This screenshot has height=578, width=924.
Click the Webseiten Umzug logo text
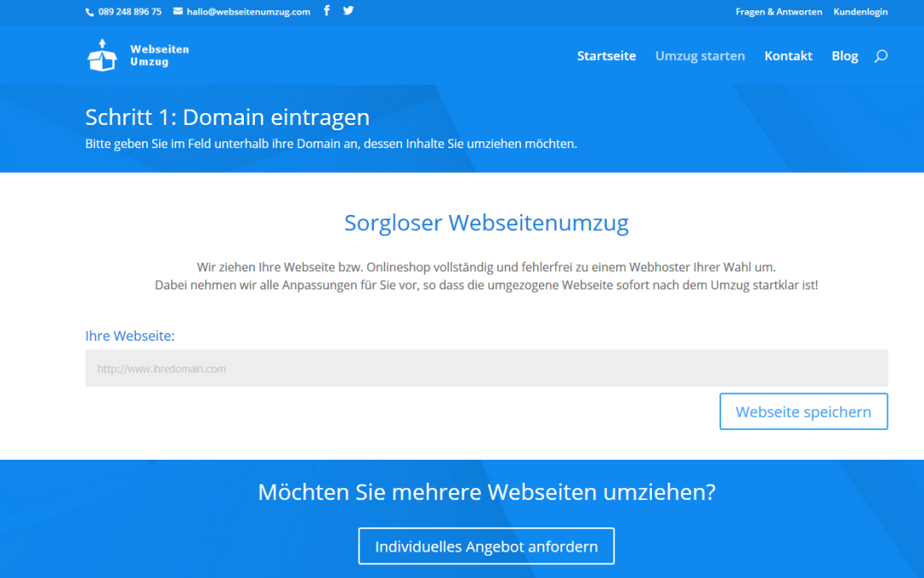pos(159,56)
